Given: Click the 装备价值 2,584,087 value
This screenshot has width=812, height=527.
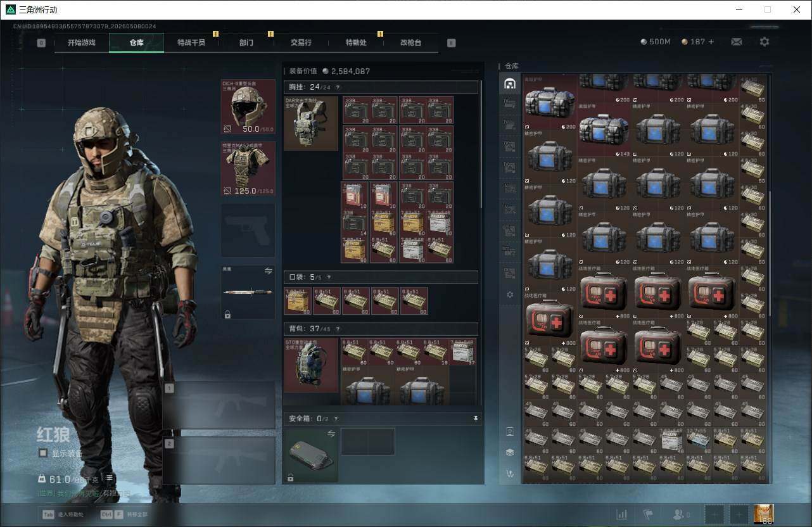Looking at the screenshot, I should (x=346, y=72).
